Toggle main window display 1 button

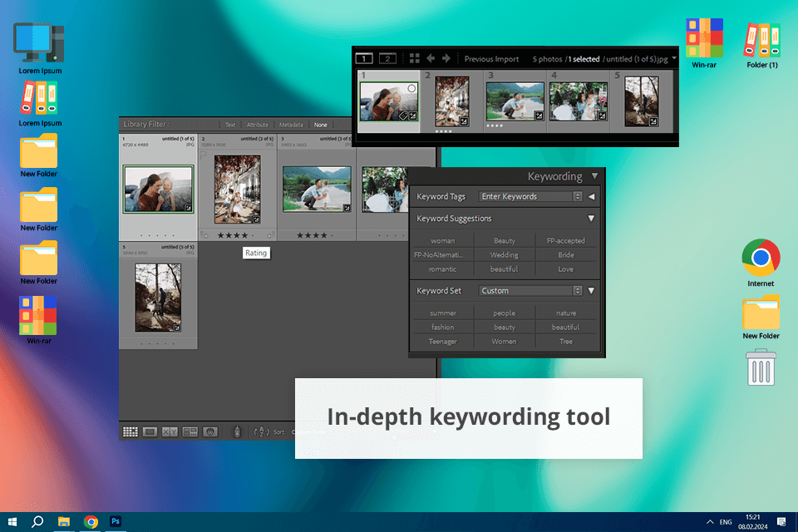[364, 59]
